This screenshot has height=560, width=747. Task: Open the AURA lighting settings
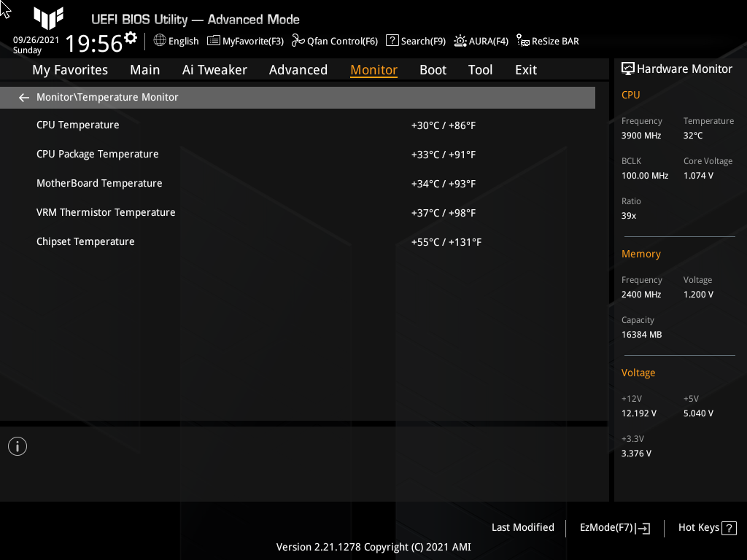481,41
